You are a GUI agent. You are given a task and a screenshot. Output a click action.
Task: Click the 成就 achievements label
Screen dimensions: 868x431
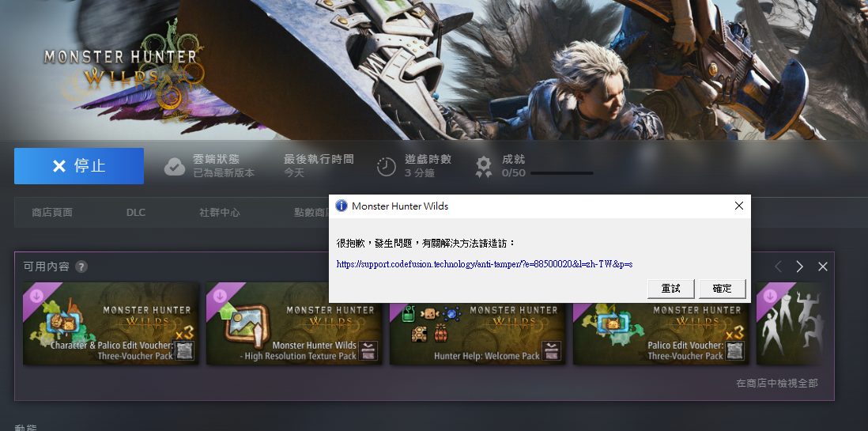click(x=513, y=159)
